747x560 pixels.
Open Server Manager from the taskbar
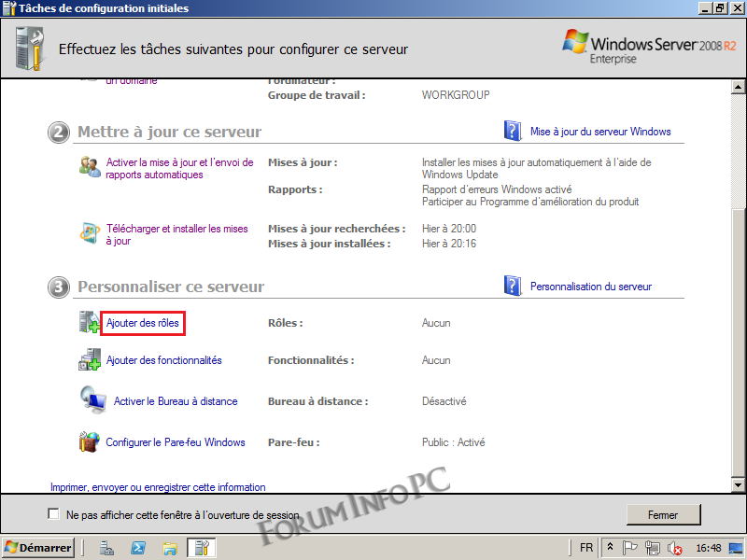[x=106, y=548]
